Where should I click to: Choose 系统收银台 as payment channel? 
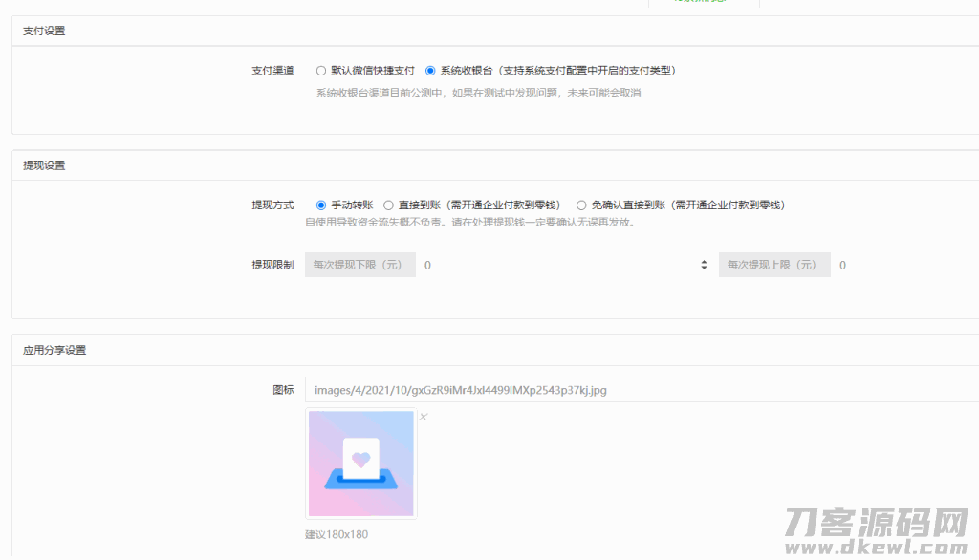click(x=430, y=71)
